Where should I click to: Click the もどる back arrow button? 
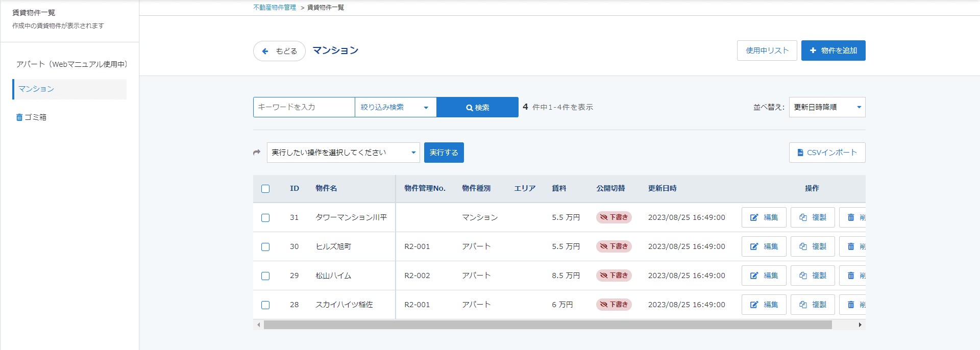pos(279,51)
